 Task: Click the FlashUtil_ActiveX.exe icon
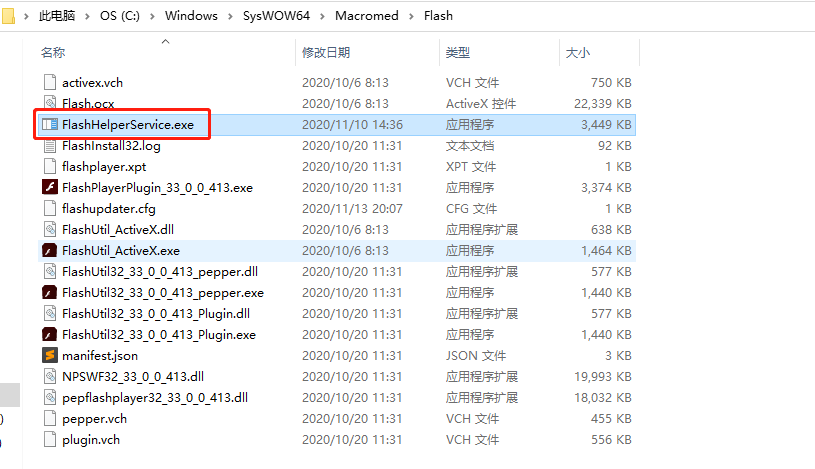[x=50, y=250]
